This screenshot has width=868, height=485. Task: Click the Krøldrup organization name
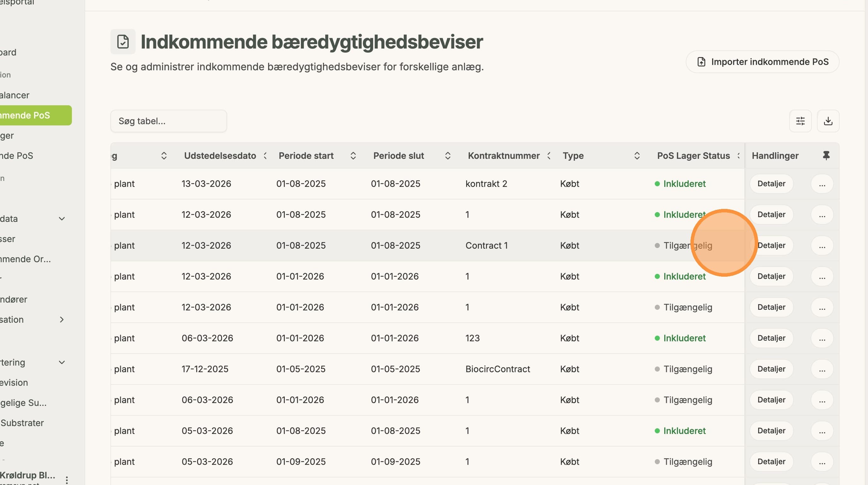(x=27, y=475)
